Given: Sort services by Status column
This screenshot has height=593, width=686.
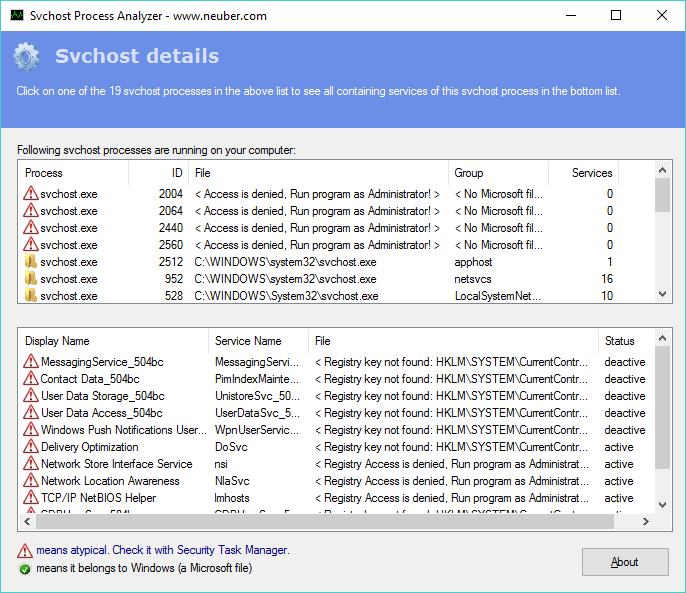Looking at the screenshot, I should pyautogui.click(x=626, y=341).
